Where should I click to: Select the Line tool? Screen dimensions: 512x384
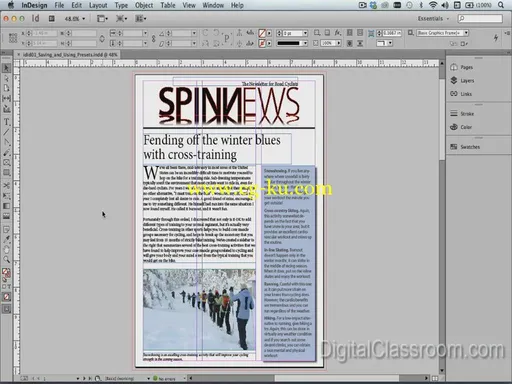6,132
